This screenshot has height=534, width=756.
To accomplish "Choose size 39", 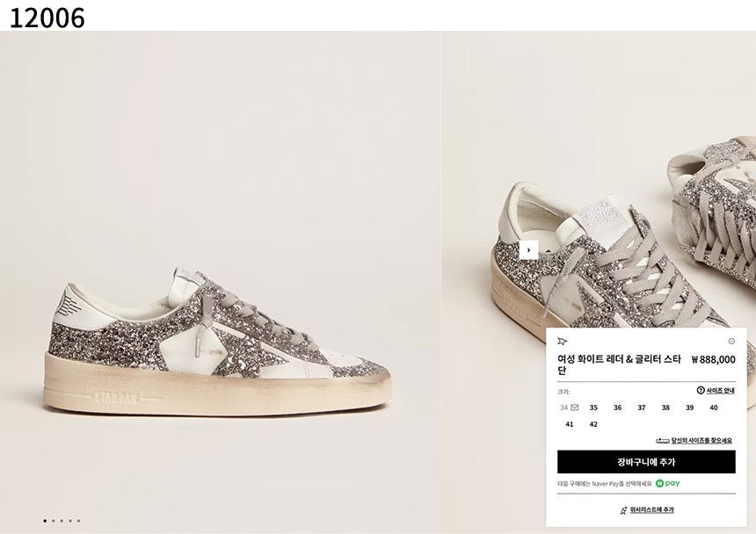I will point(689,408).
